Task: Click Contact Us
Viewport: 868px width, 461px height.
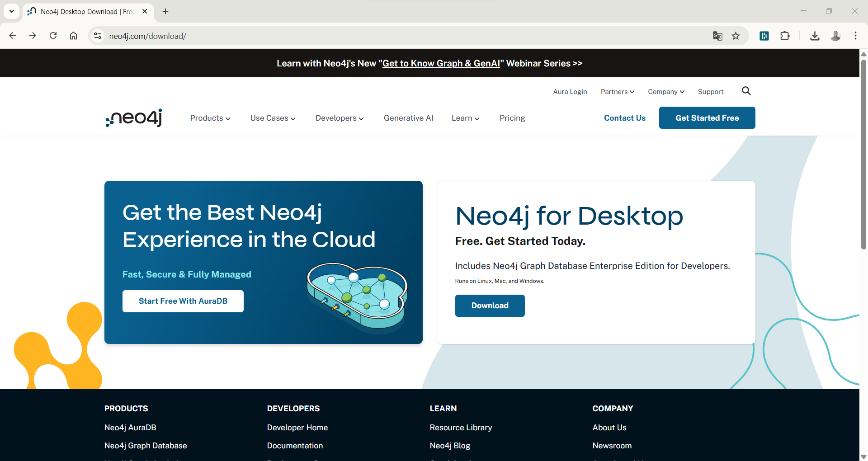Action: [625, 118]
